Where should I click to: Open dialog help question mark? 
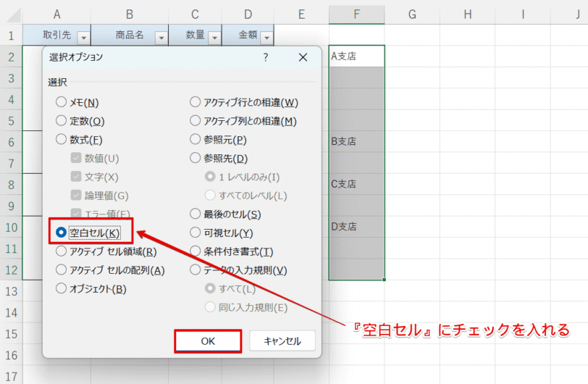pos(266,57)
